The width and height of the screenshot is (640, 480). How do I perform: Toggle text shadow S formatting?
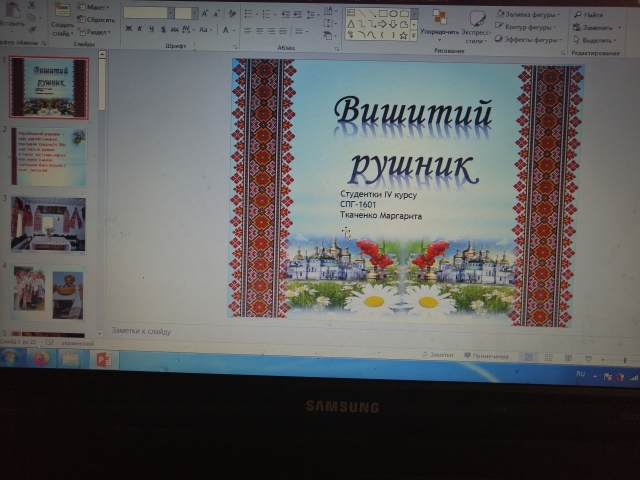pyautogui.click(x=163, y=29)
